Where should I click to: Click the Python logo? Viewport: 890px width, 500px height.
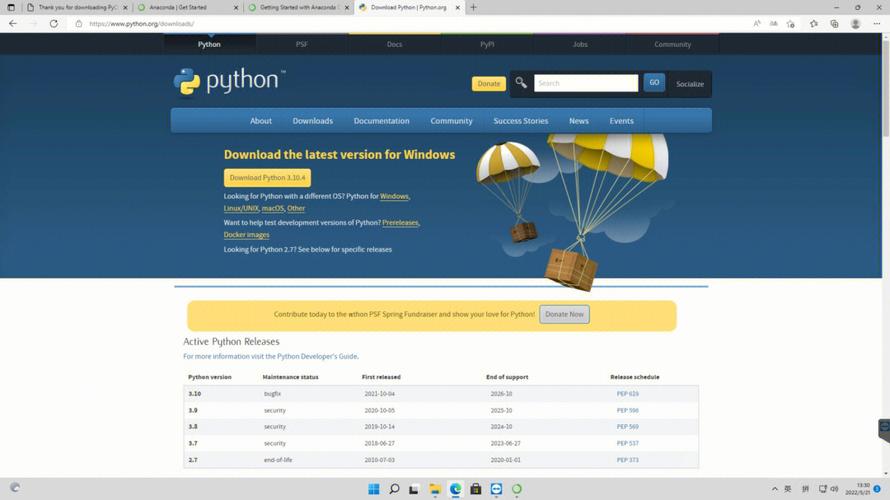point(229,81)
